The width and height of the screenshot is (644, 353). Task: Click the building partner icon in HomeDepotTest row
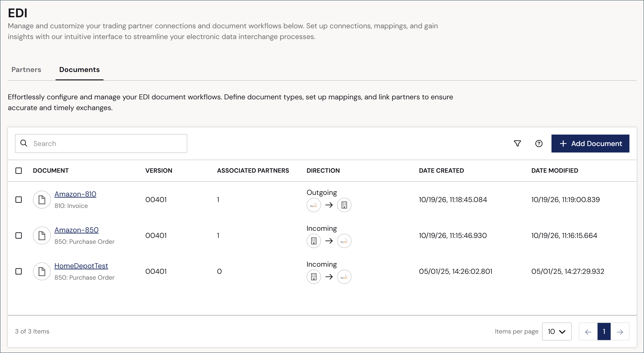point(314,277)
